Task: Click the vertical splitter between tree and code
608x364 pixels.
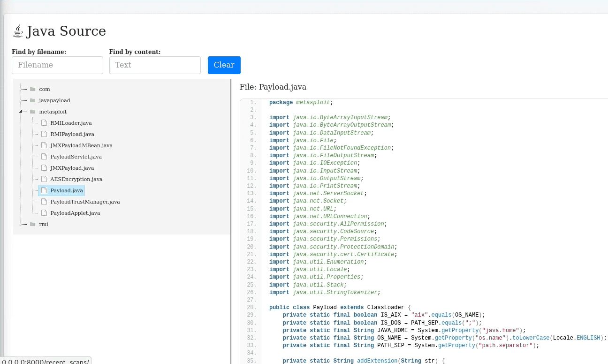Action: tap(231, 220)
